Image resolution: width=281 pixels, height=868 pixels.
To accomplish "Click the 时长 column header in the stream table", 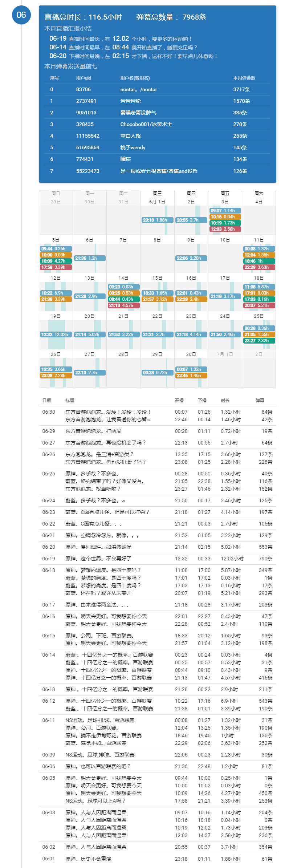I will [x=225, y=400].
